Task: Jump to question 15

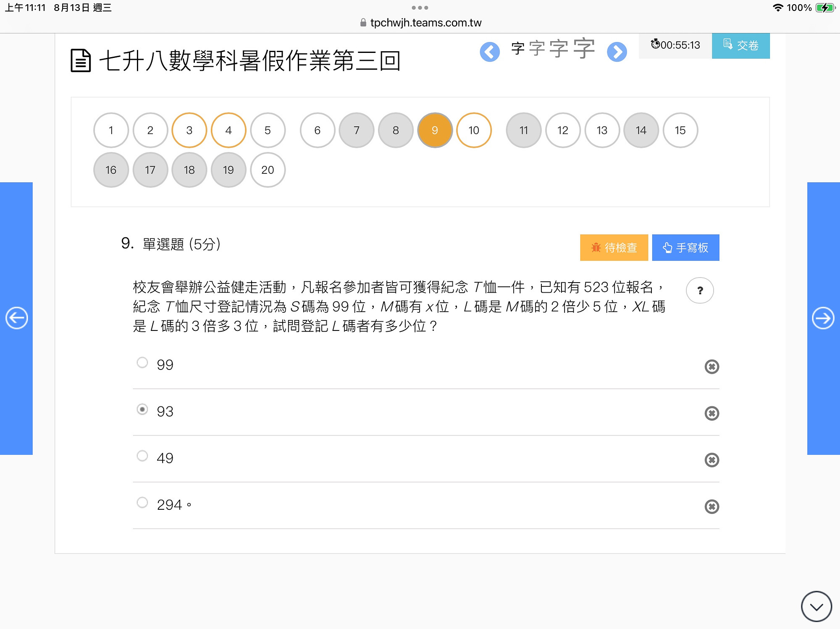Action: tap(680, 130)
